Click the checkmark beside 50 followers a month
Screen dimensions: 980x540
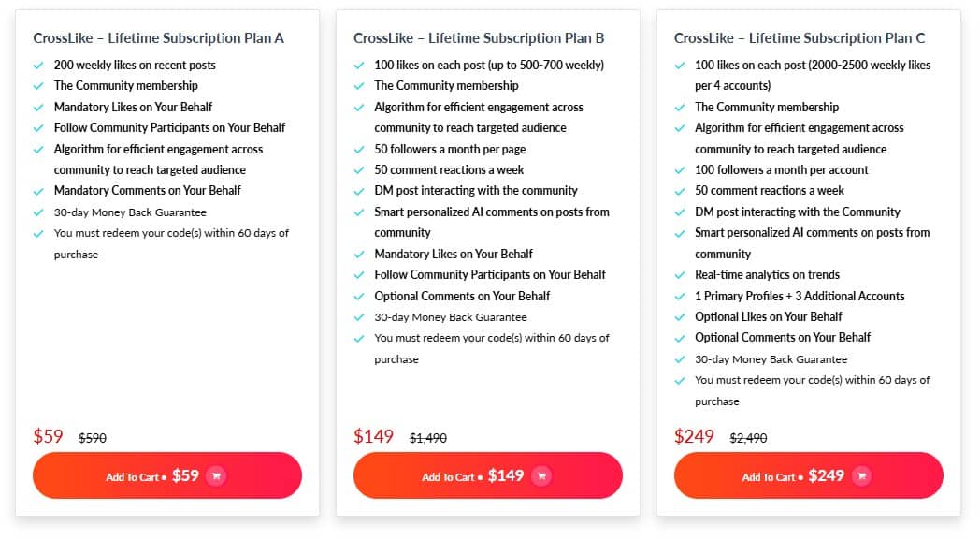357,149
